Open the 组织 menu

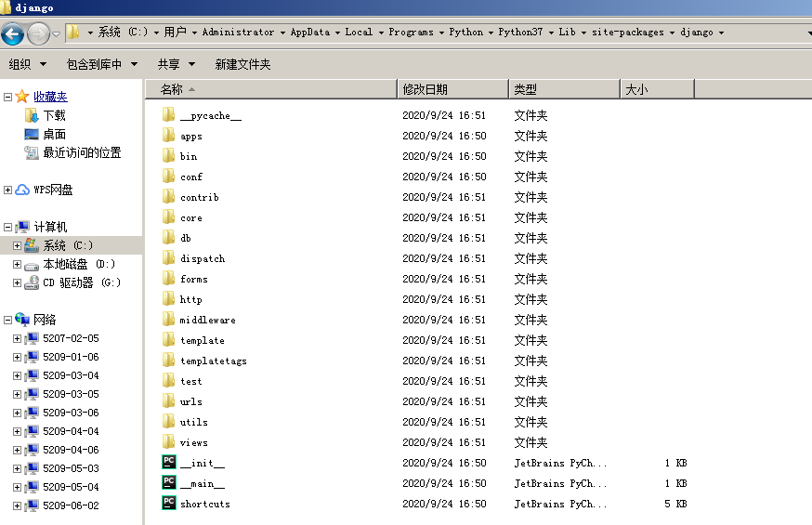click(28, 64)
